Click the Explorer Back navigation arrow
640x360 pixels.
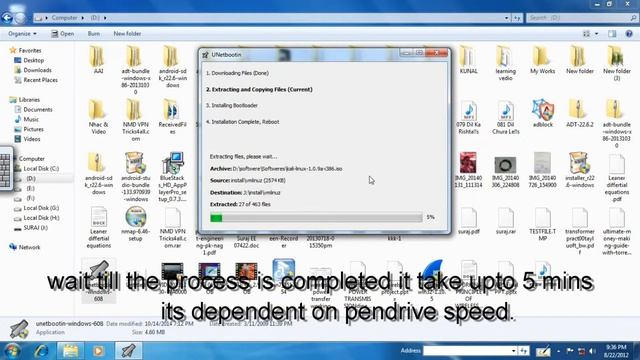[x=7, y=18]
